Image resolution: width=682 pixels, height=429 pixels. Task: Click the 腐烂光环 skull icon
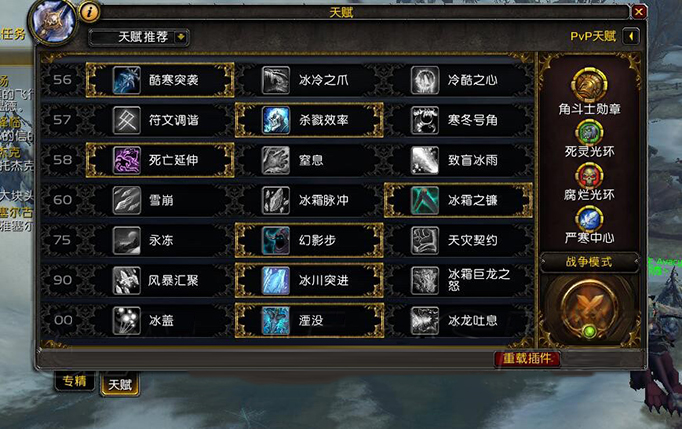click(x=589, y=176)
